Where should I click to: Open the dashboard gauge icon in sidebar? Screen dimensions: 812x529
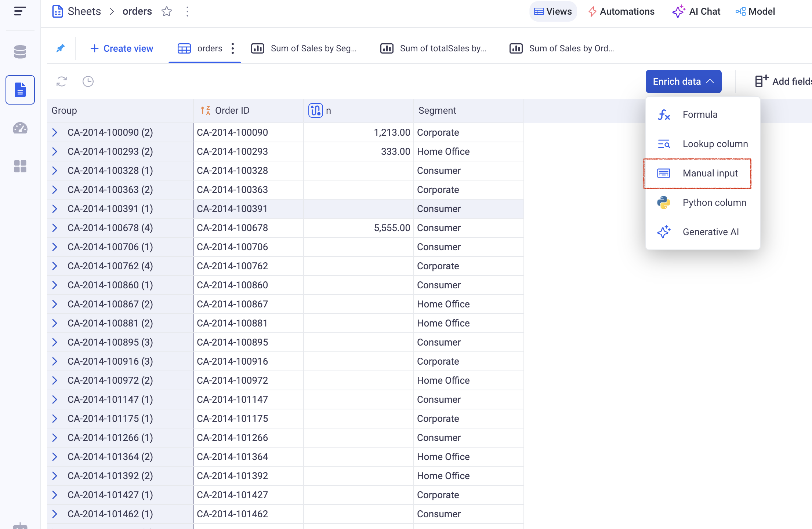tap(20, 128)
